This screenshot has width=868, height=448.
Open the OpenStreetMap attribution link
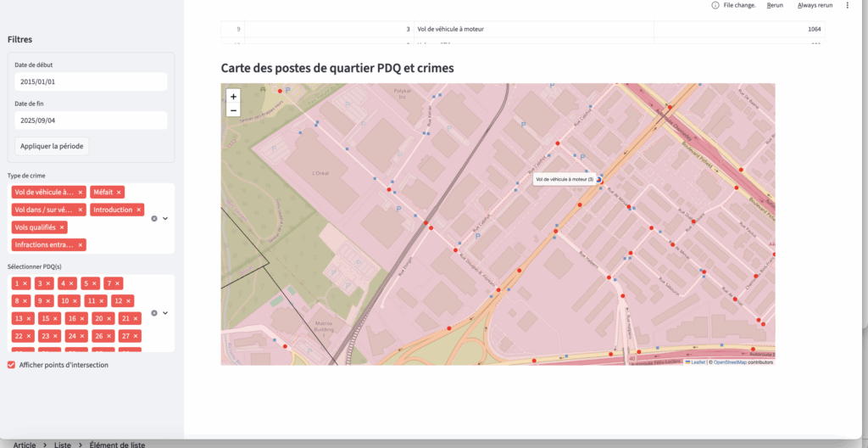coord(730,362)
